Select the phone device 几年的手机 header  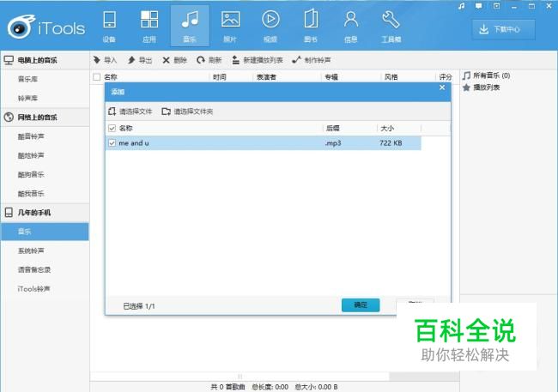pyautogui.click(x=45, y=213)
